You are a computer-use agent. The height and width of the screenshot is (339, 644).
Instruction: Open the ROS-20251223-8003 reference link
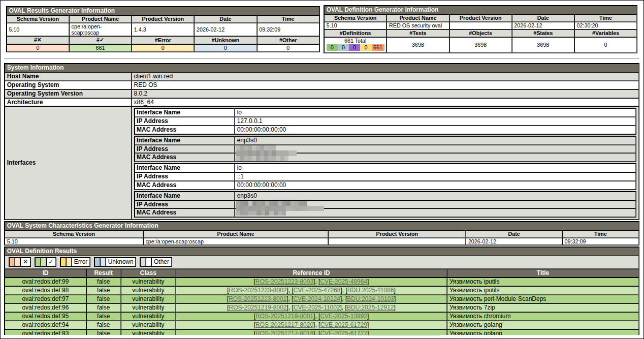[285, 282]
